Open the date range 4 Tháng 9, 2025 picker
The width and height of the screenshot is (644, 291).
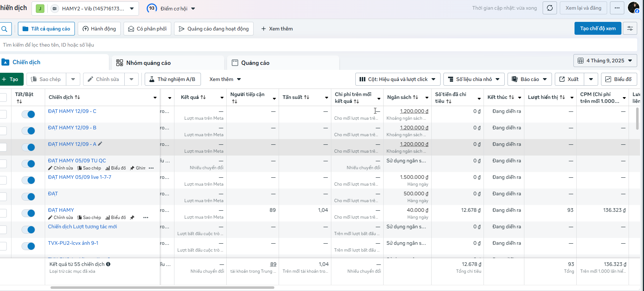[x=605, y=61]
